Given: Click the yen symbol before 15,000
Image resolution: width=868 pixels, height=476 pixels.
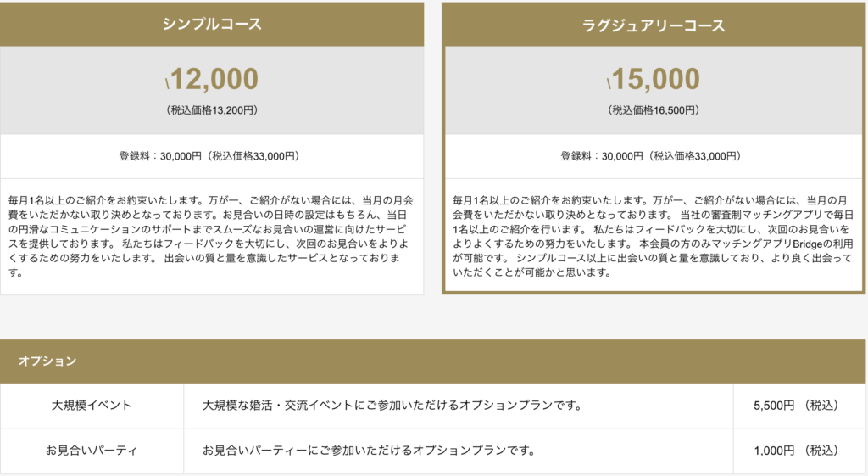Looking at the screenshot, I should coord(609,82).
